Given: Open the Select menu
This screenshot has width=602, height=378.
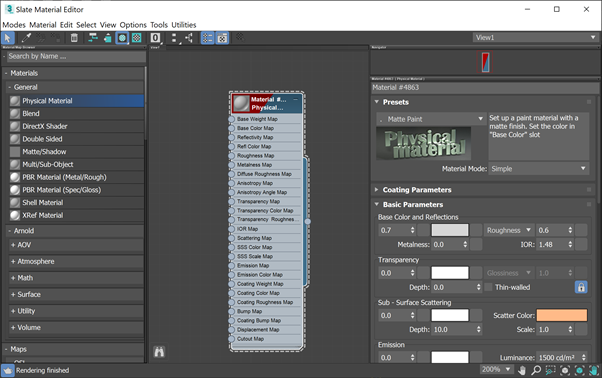Looking at the screenshot, I should (x=86, y=25).
